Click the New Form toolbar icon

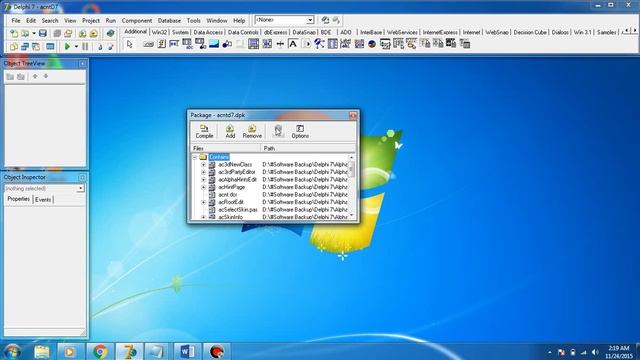pyautogui.click(x=50, y=47)
